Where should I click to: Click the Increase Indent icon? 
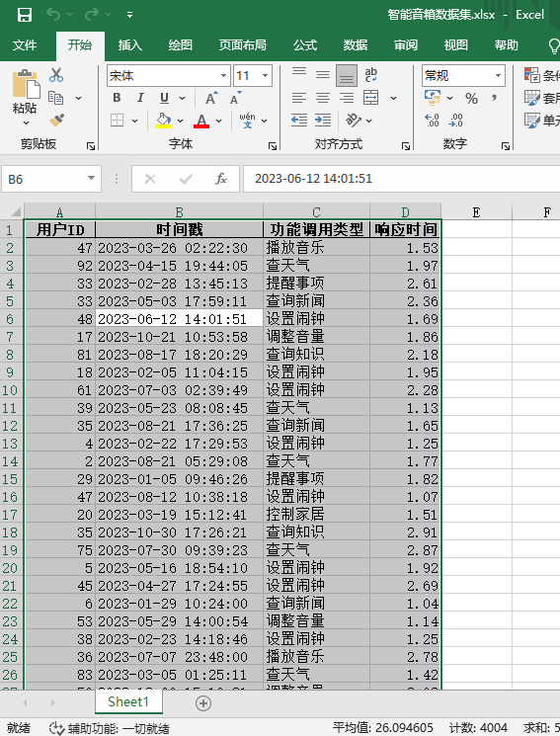click(323, 121)
